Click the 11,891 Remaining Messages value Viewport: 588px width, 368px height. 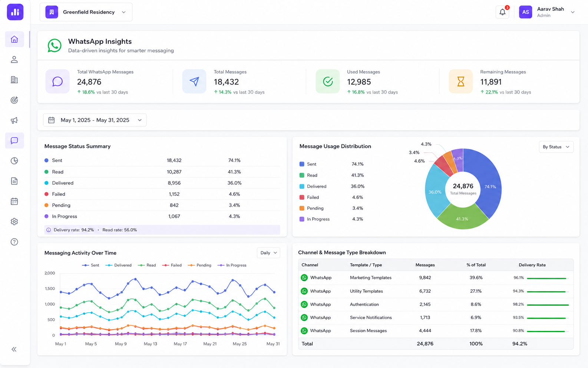click(x=491, y=82)
